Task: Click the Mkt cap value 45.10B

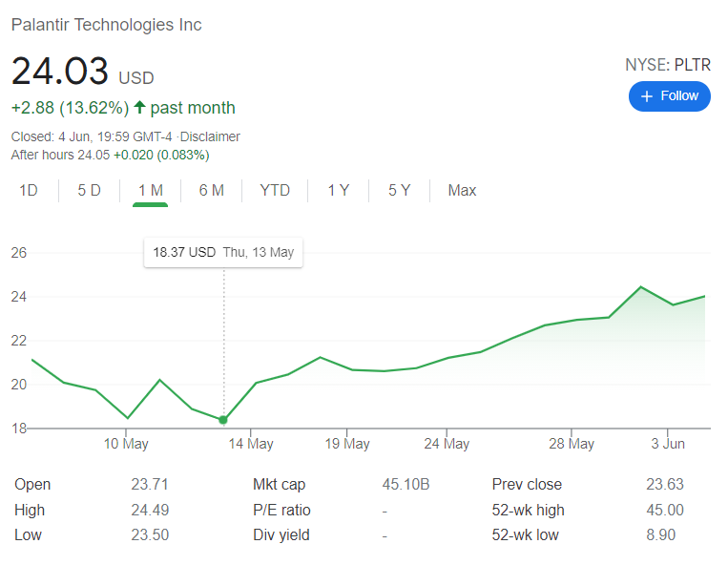Action: click(x=406, y=484)
